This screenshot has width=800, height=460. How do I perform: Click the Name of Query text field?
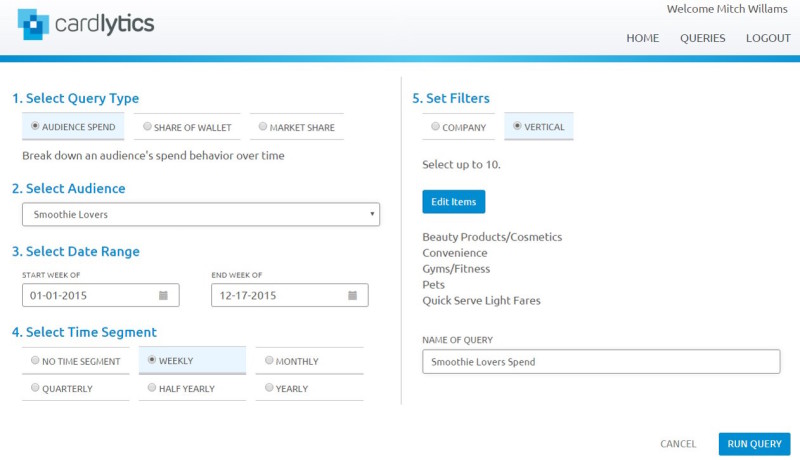601,362
